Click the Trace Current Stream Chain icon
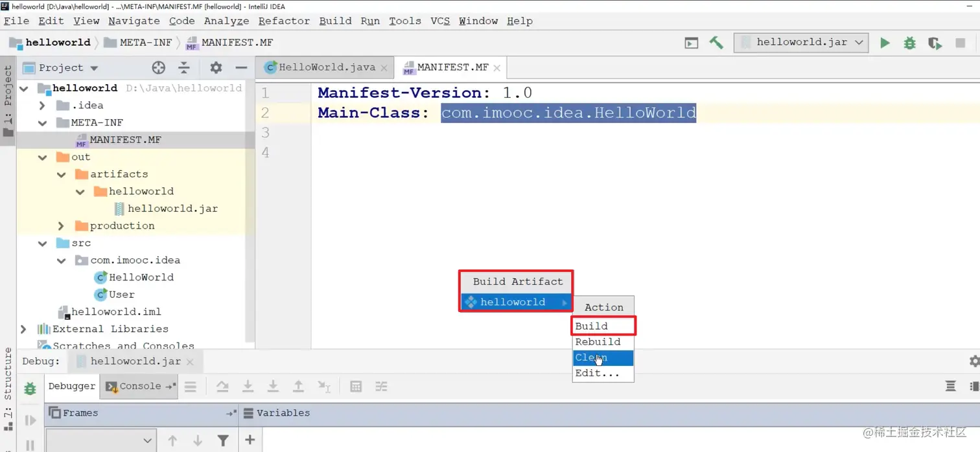The image size is (980, 452). tap(381, 387)
